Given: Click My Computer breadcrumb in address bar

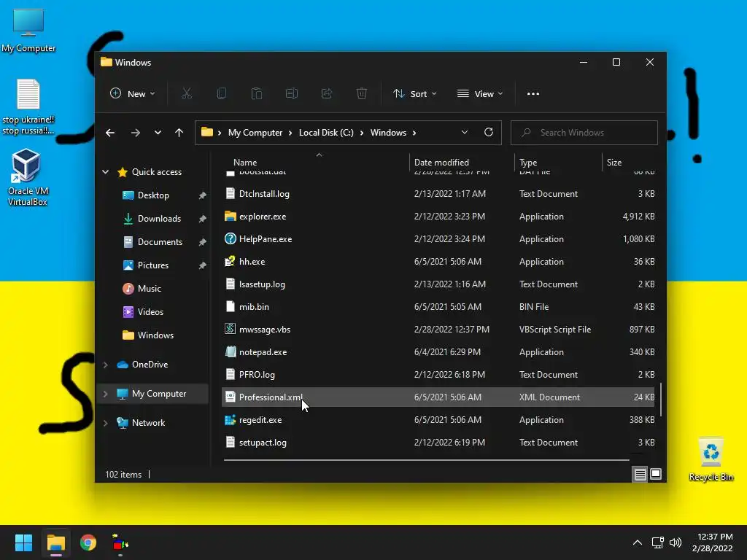Looking at the screenshot, I should pos(255,133).
